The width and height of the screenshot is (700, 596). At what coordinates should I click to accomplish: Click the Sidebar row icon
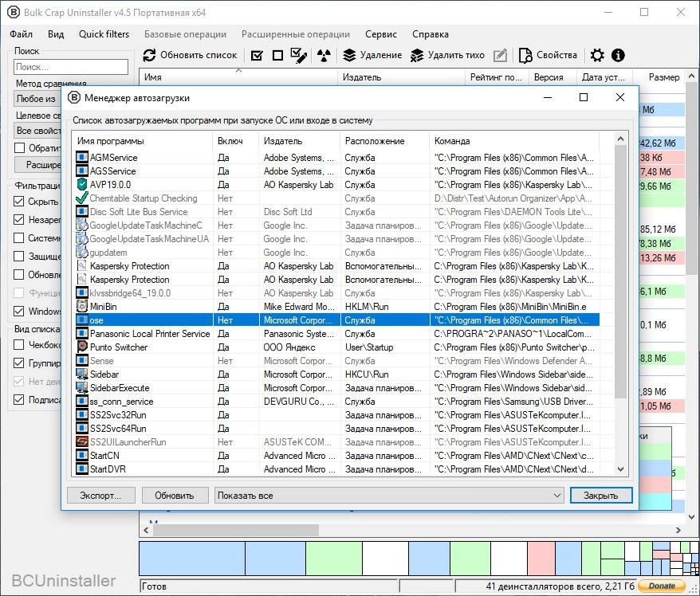tap(82, 374)
